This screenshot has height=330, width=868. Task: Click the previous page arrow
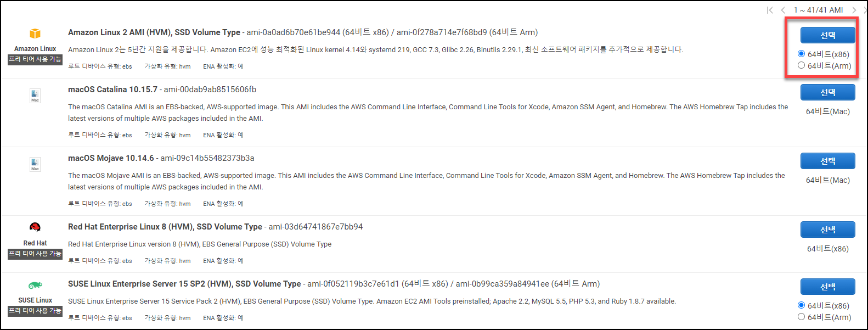click(x=784, y=10)
